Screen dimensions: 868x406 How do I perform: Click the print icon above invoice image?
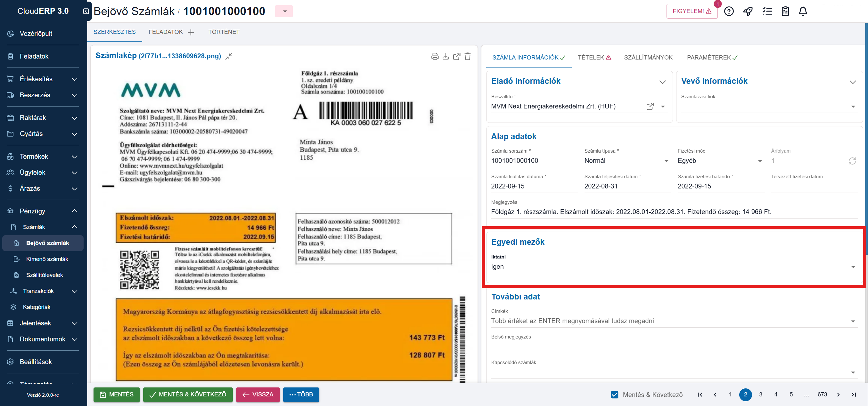coord(435,57)
